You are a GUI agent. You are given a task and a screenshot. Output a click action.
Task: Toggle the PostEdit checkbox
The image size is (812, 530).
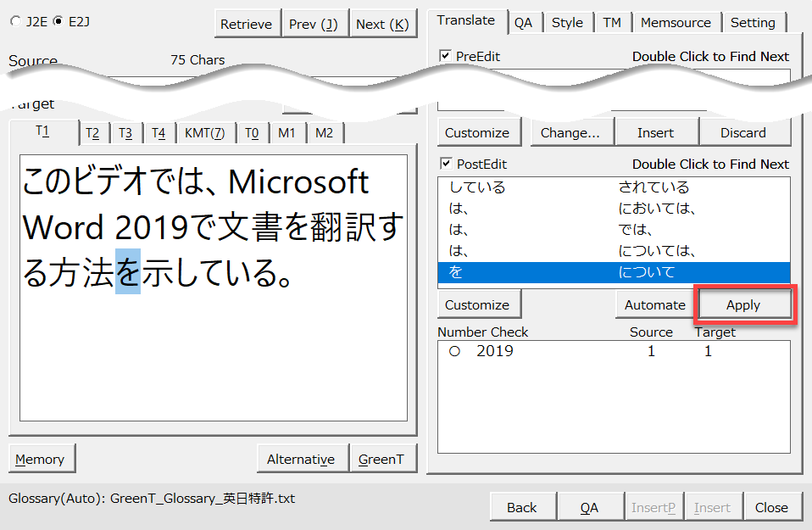click(445, 164)
